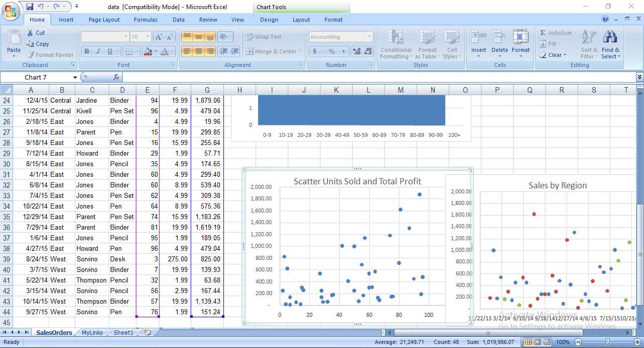Image resolution: width=644 pixels, height=348 pixels.
Task: Open the Sort & Filter tool
Action: 589,44
